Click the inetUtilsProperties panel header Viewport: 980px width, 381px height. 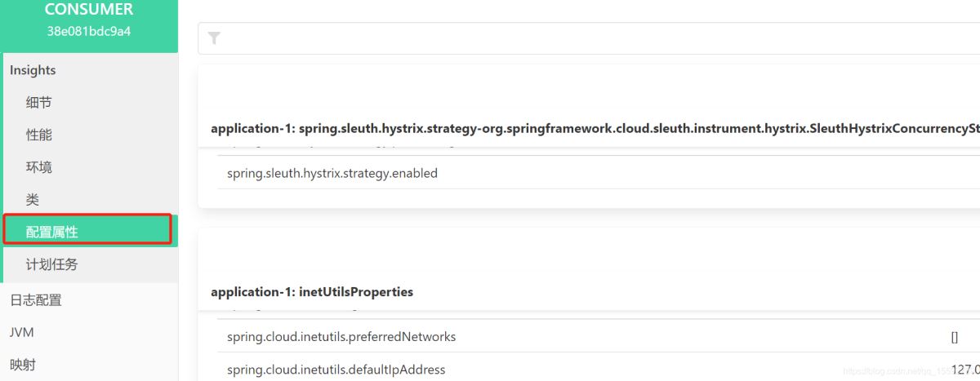[312, 291]
